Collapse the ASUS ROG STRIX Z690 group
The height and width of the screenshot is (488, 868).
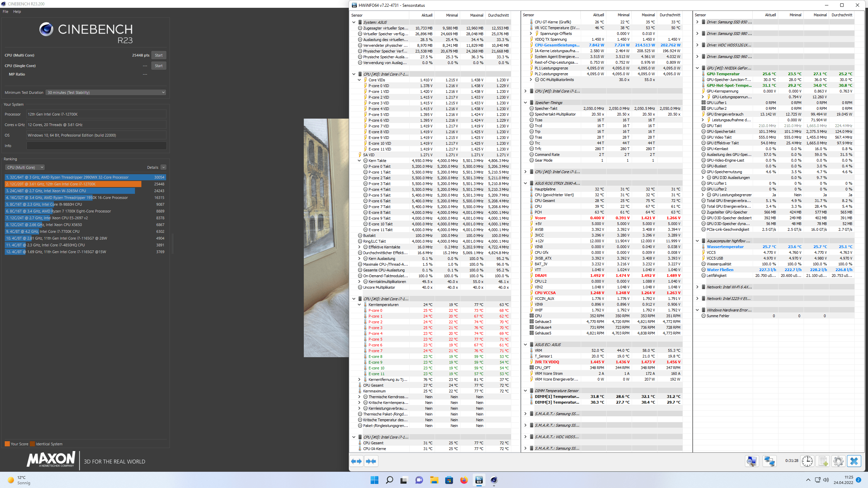(525, 183)
